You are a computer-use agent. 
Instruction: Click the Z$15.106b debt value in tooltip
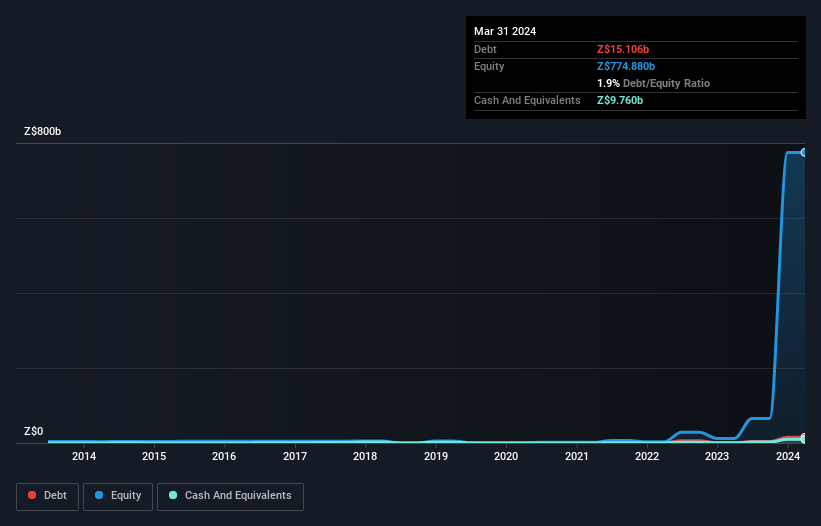[623, 49]
